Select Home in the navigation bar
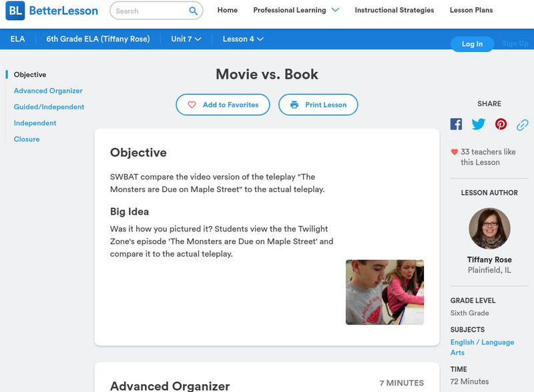The height and width of the screenshot is (392, 534). [228, 11]
